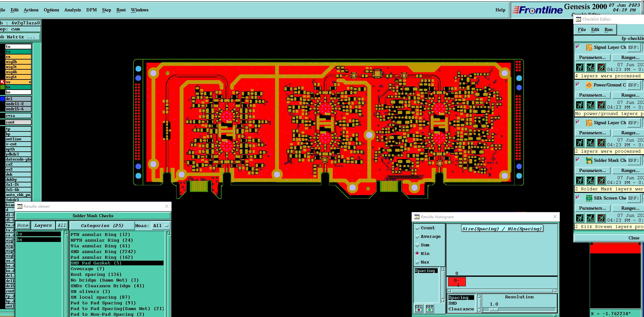Click the Solder Mask Check action icon
Screen dimensions: 644x317
point(589,161)
